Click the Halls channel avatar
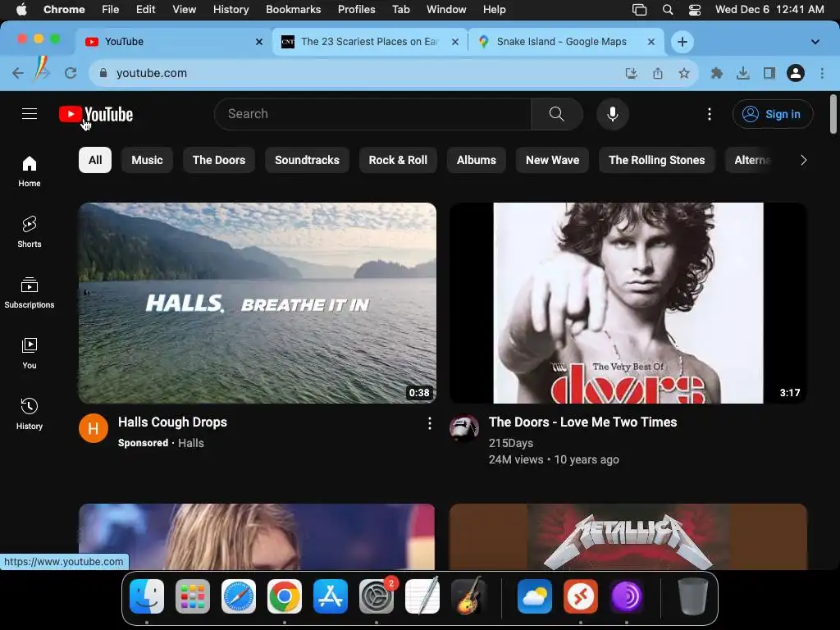840x630 pixels. coord(94,428)
